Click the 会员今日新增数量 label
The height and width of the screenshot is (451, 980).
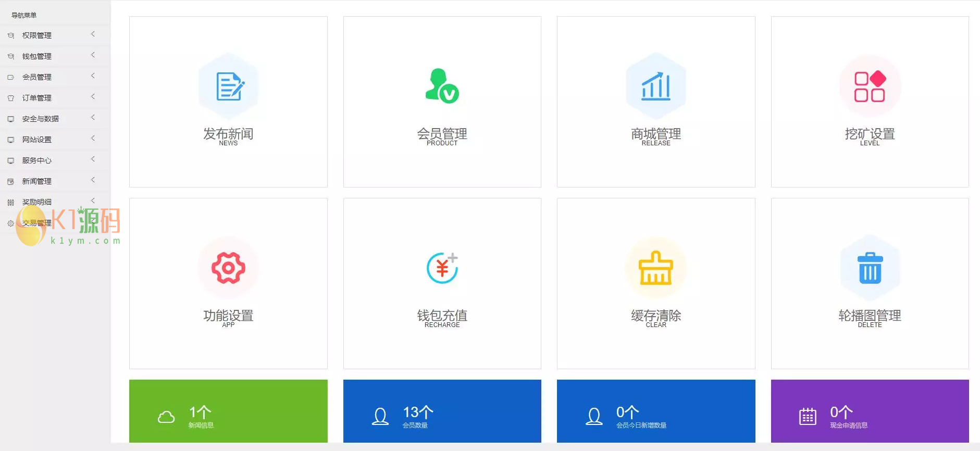(641, 425)
